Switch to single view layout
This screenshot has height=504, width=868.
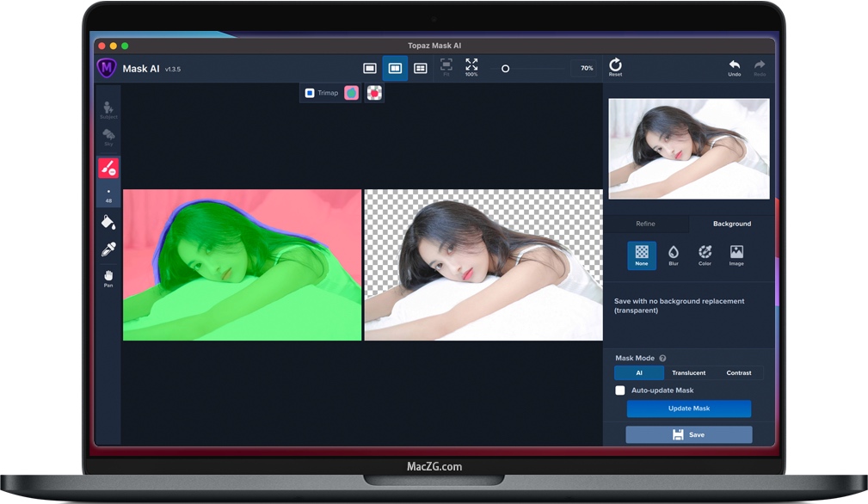370,68
